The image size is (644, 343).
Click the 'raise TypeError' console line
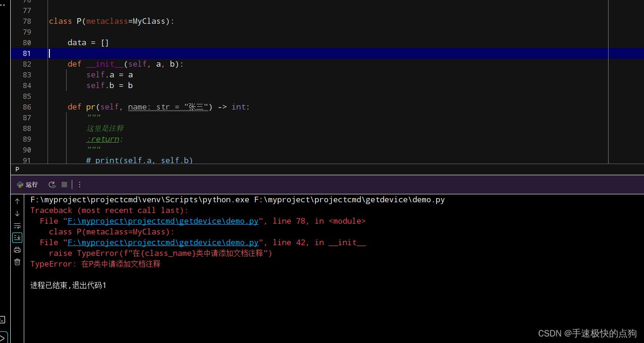coord(160,254)
